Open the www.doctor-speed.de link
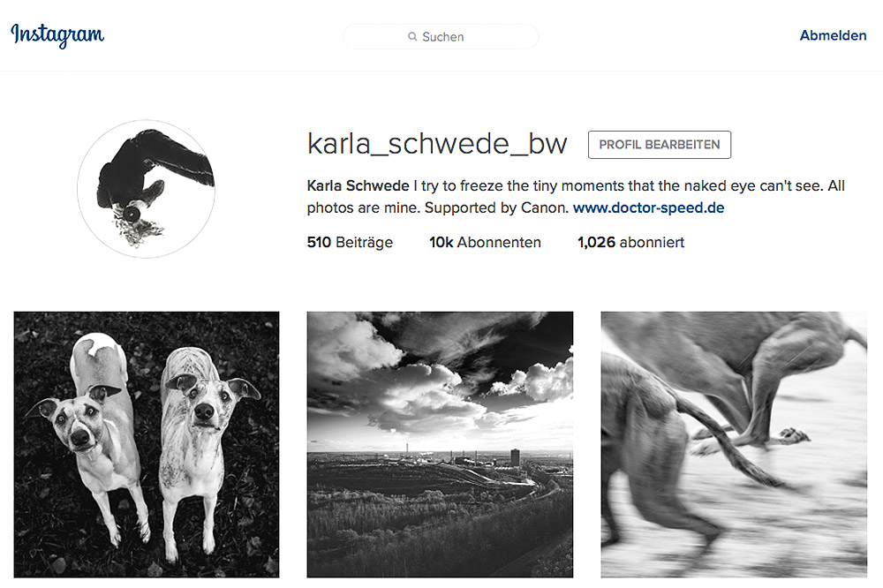883x588 pixels. [648, 207]
